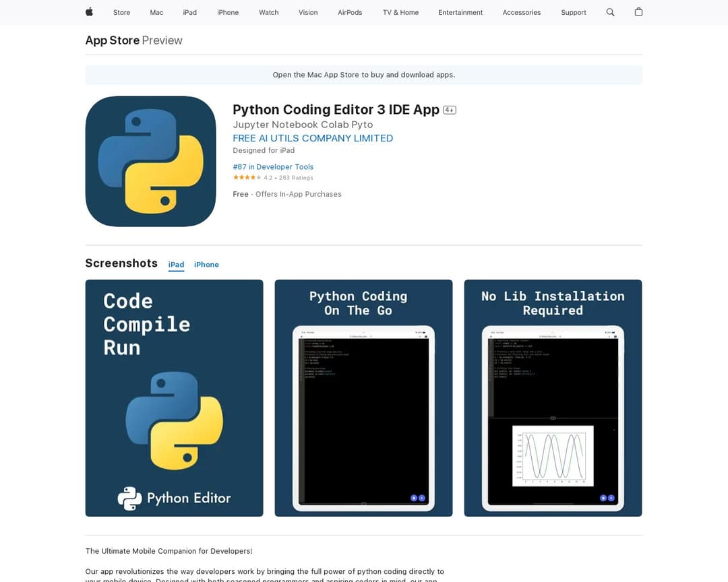Image resolution: width=728 pixels, height=582 pixels.
Task: Open #87 in Developer Tools link
Action: pos(273,166)
